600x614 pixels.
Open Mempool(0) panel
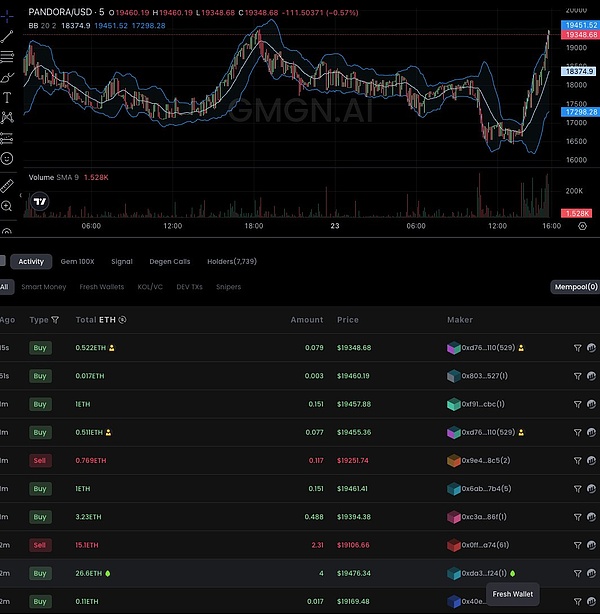[575, 287]
